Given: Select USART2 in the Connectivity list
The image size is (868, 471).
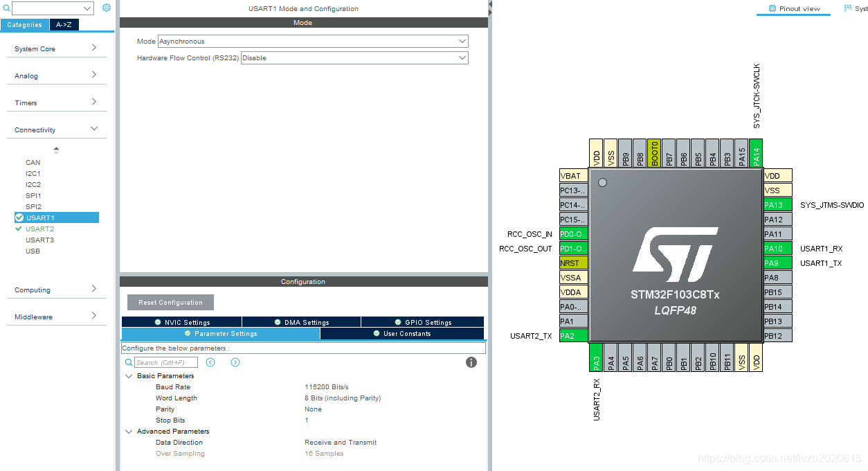Looking at the screenshot, I should pyautogui.click(x=39, y=229).
